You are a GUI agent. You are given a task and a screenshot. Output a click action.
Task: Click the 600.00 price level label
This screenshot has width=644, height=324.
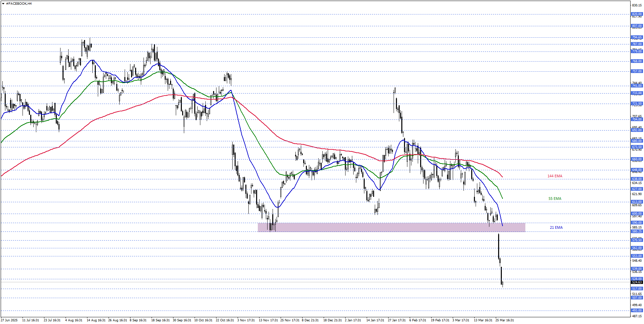tap(637, 214)
